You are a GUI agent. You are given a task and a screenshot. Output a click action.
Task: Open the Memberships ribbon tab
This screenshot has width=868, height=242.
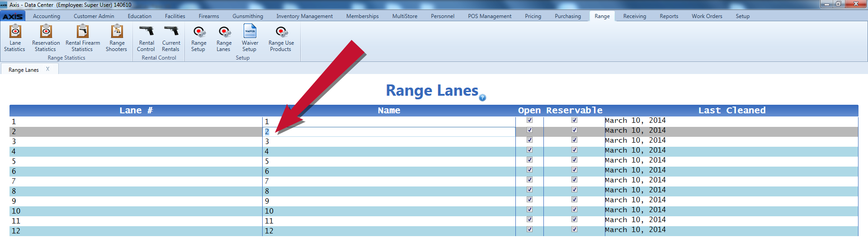[363, 16]
